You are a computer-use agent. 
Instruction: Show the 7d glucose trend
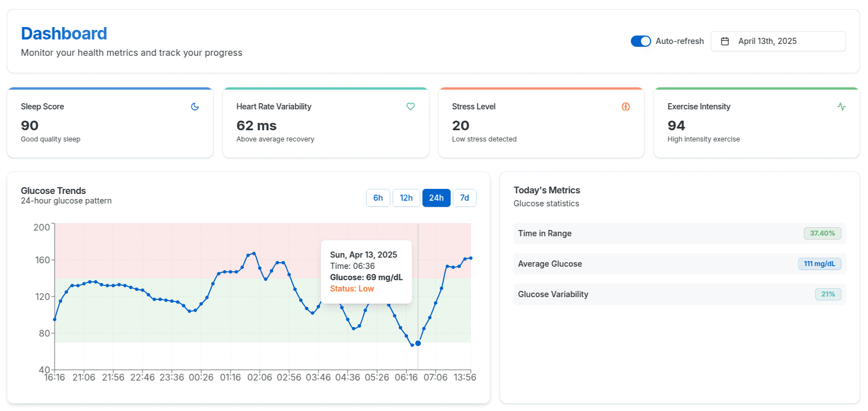click(464, 198)
